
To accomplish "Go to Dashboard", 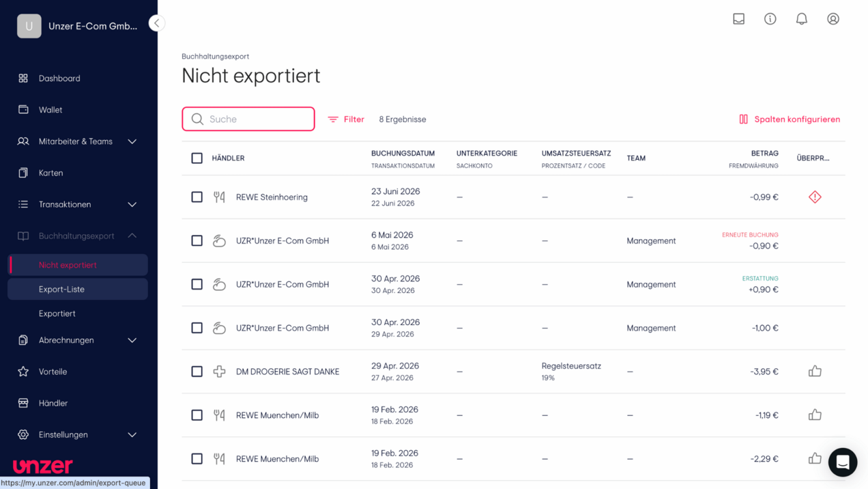I will tap(59, 79).
